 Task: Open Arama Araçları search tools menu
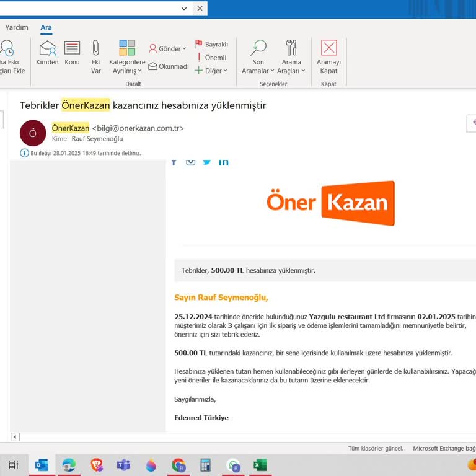click(291, 57)
